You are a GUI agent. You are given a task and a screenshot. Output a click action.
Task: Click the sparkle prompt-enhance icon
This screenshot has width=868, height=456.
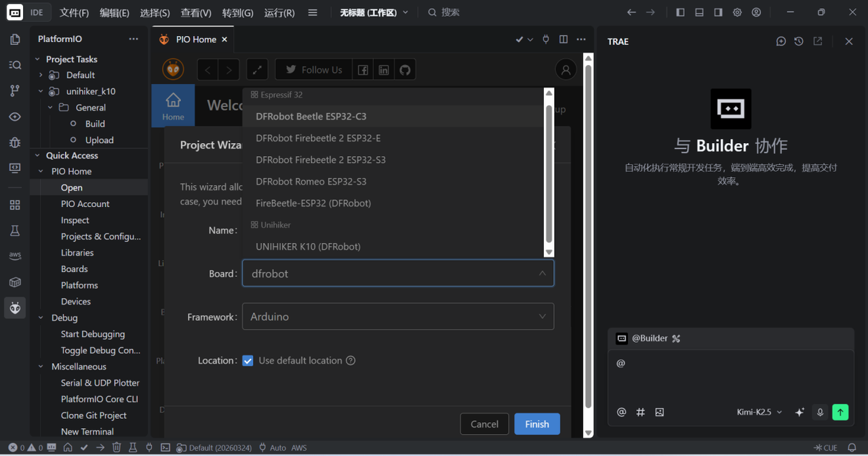point(800,412)
